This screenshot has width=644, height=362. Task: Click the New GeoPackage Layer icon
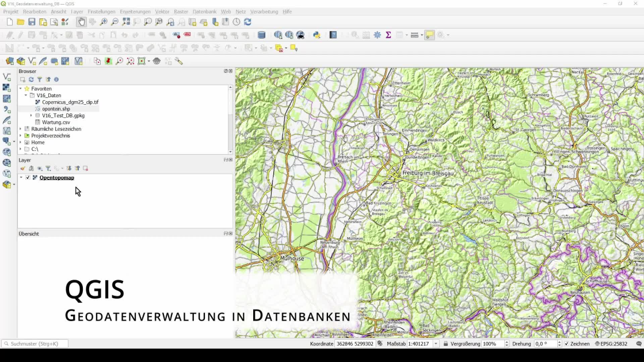(x=21, y=61)
